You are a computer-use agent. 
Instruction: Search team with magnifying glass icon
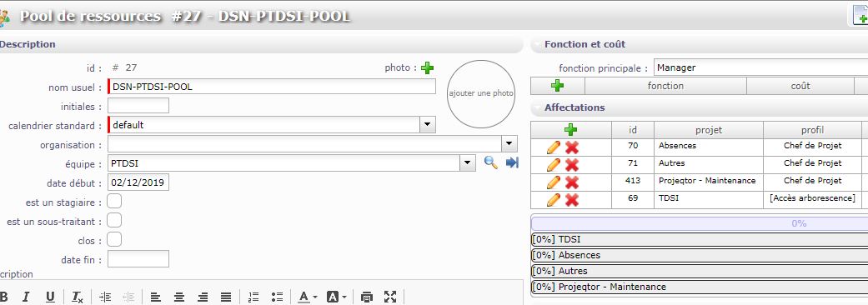point(490,162)
